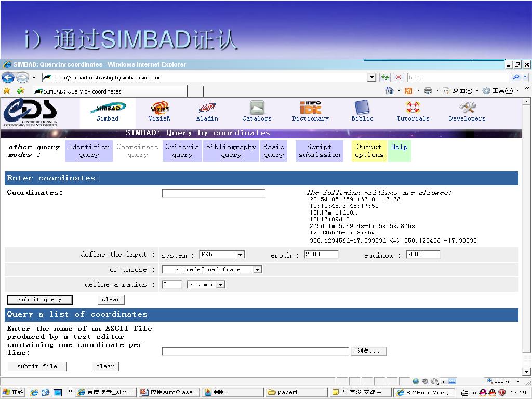Switch to the paper1 folder taskbar item

coord(296,393)
